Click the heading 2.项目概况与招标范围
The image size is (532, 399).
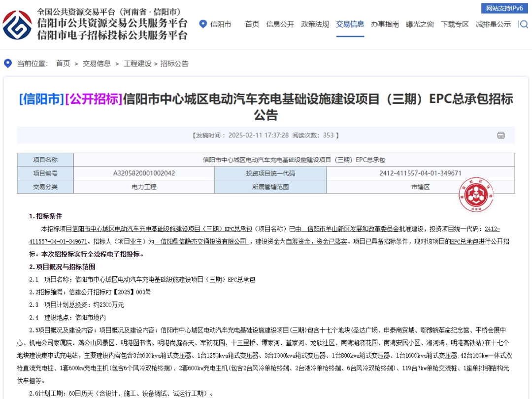point(62,266)
